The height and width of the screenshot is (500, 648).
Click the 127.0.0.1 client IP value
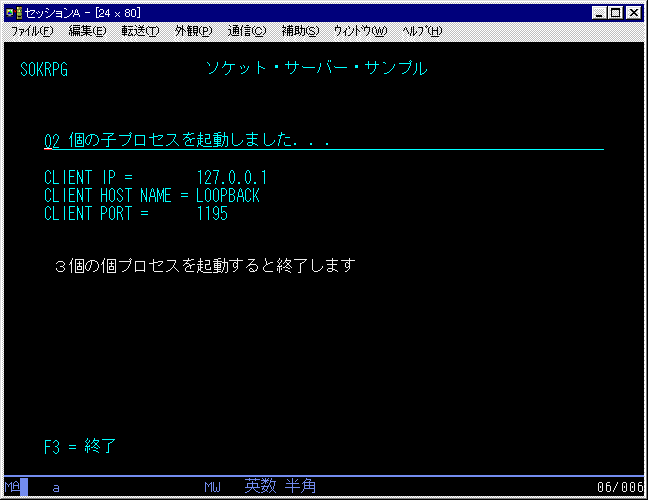click(232, 178)
